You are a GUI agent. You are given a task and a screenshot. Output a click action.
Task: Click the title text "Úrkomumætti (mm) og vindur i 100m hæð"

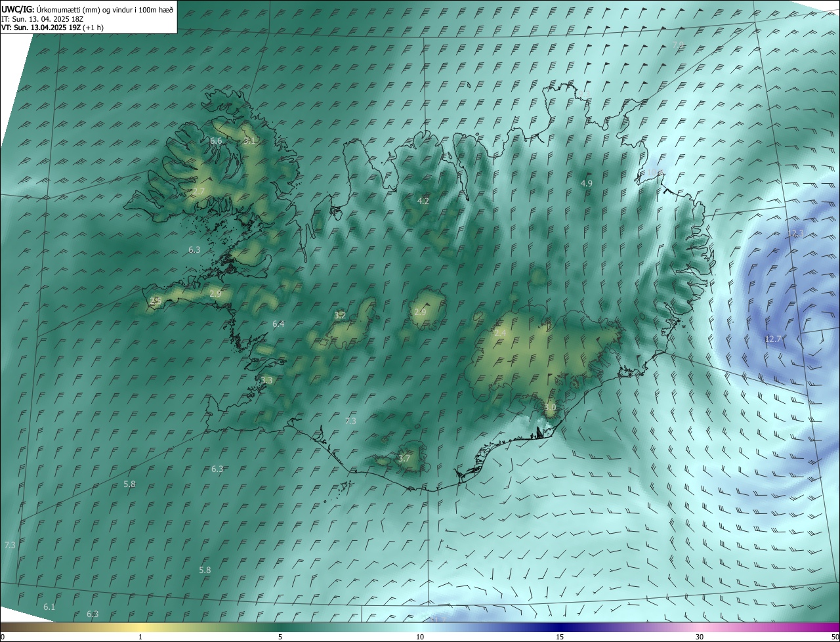(105, 9)
